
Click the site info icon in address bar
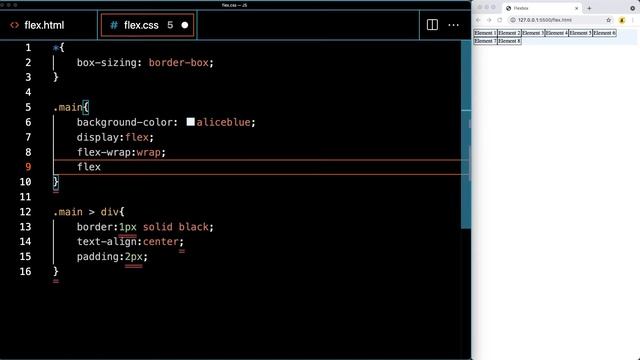513,20
